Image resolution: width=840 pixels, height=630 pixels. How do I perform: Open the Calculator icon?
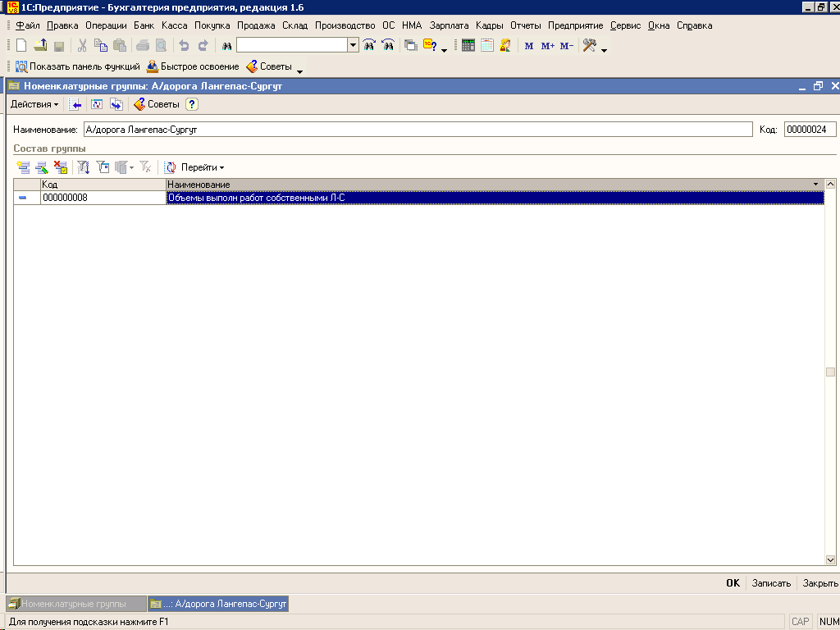tap(468, 46)
